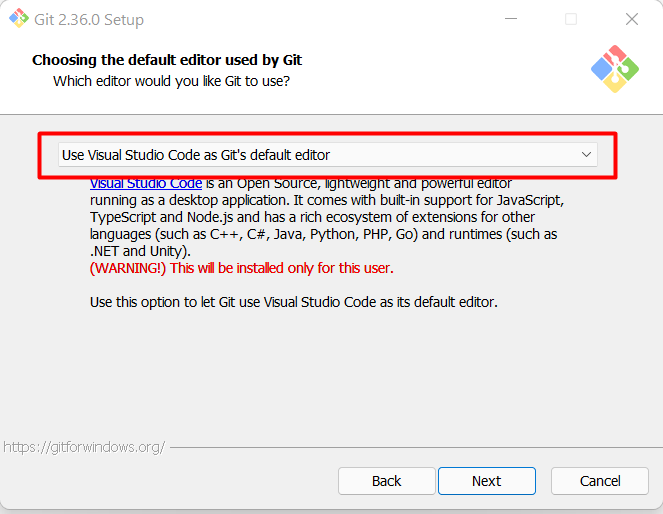Go to the previous page with Back

point(386,481)
